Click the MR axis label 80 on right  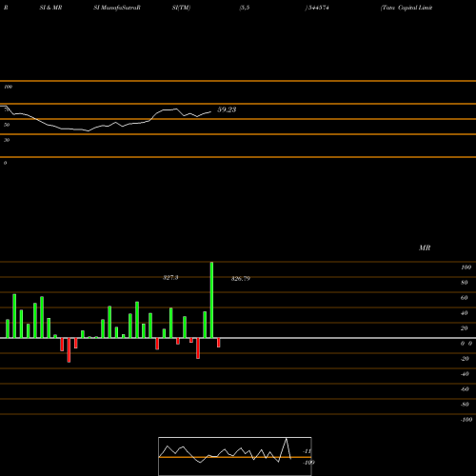pyautogui.click(x=465, y=283)
